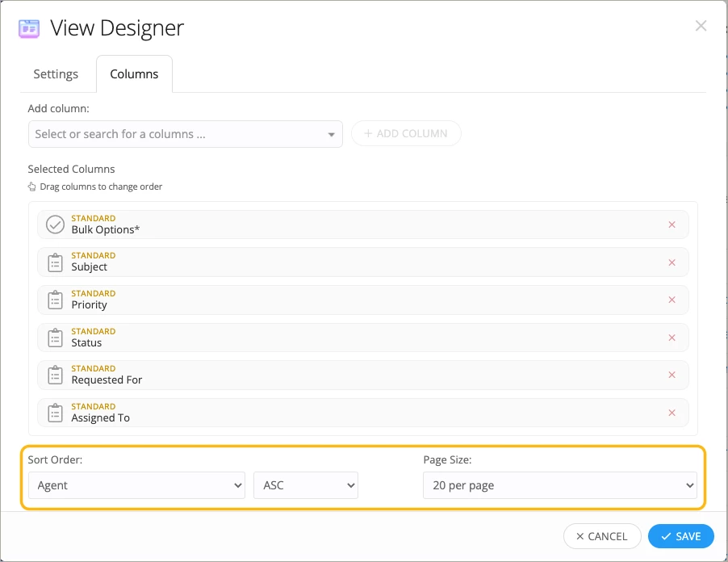The image size is (728, 562).
Task: Expand the Add column search combo box
Action: coord(185,134)
